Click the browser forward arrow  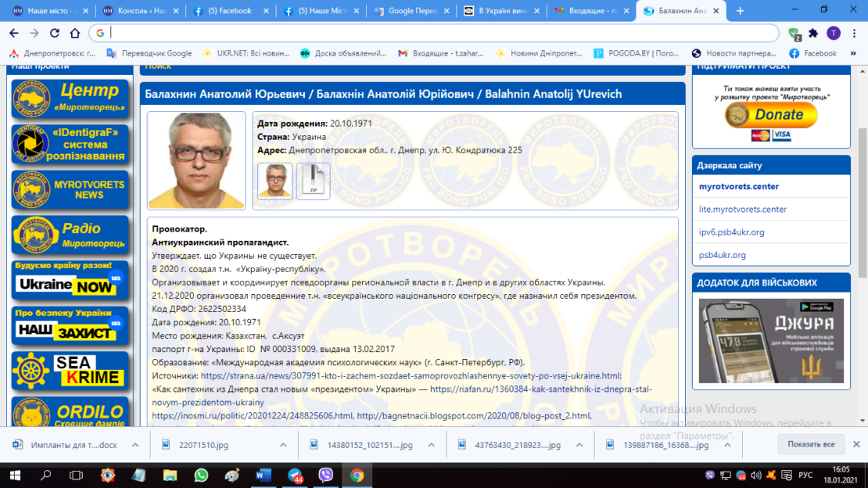(34, 33)
